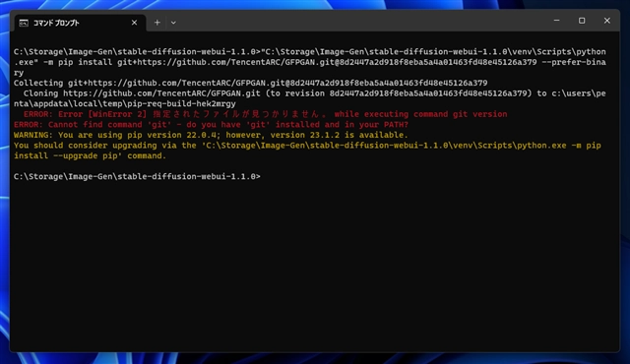Close the コマンド プロンプト tab
Screen dimensions: 630x364
(x=134, y=23)
